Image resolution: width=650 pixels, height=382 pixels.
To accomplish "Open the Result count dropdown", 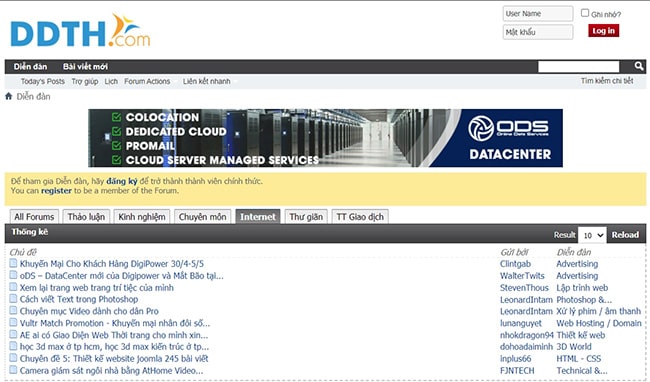I will (x=592, y=235).
